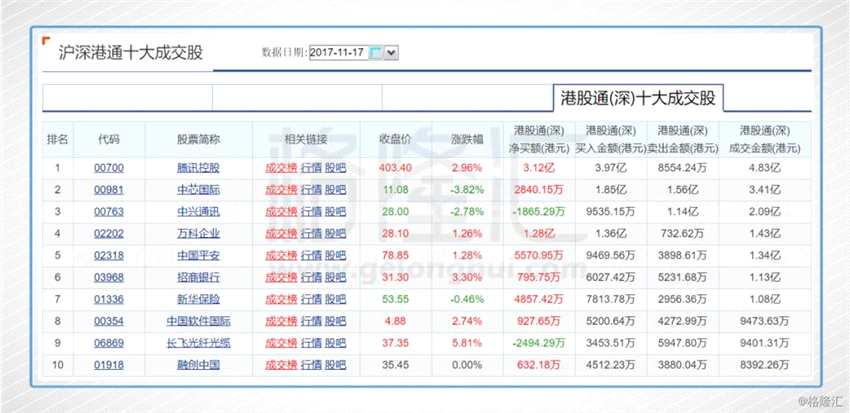Click sell amount 5231.68万 cell
The height and width of the screenshot is (413, 850).
682,278
